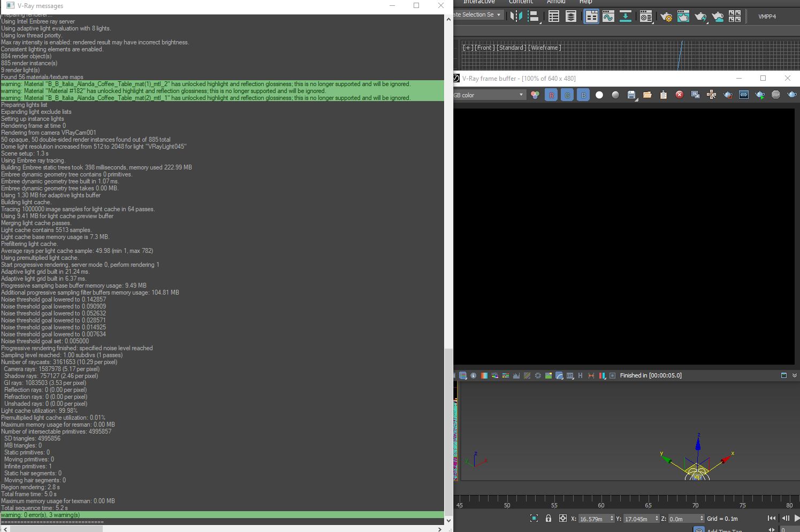
Task: Open the Material Editor
Action: pyautogui.click(x=646, y=17)
